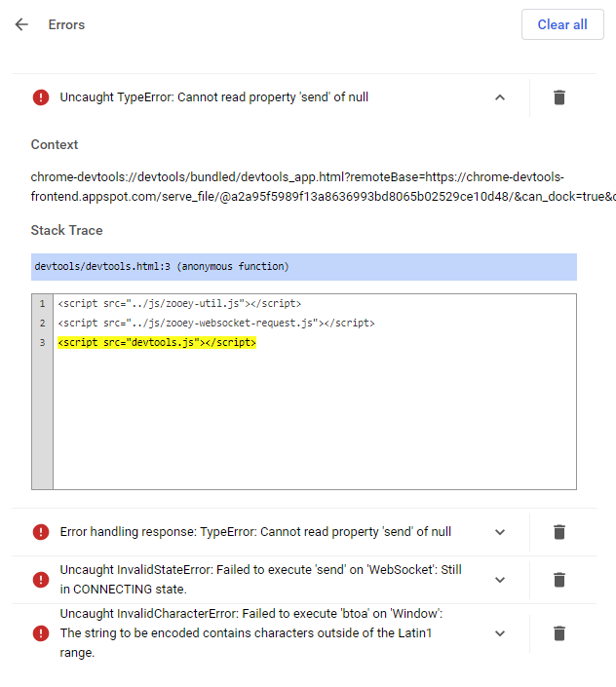The height and width of the screenshot is (687, 616).
Task: Select the devtools.html:3 anonymous function stack frame
Action: point(304,266)
